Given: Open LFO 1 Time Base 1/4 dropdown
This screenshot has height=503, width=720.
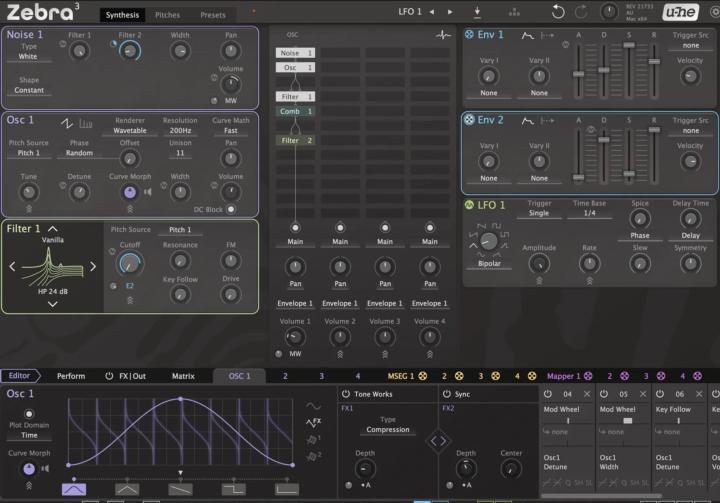Looking at the screenshot, I should click(x=590, y=213).
